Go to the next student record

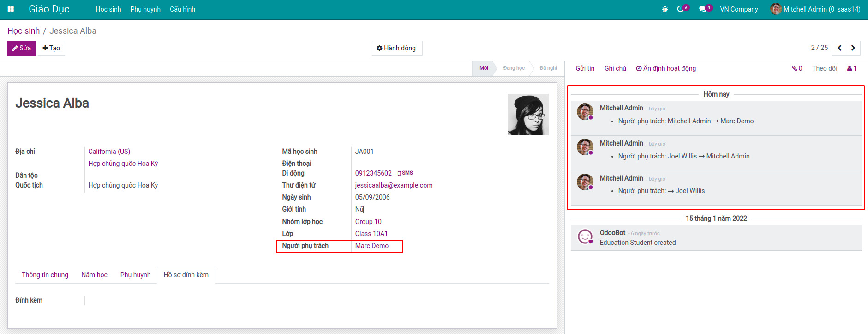pos(853,48)
